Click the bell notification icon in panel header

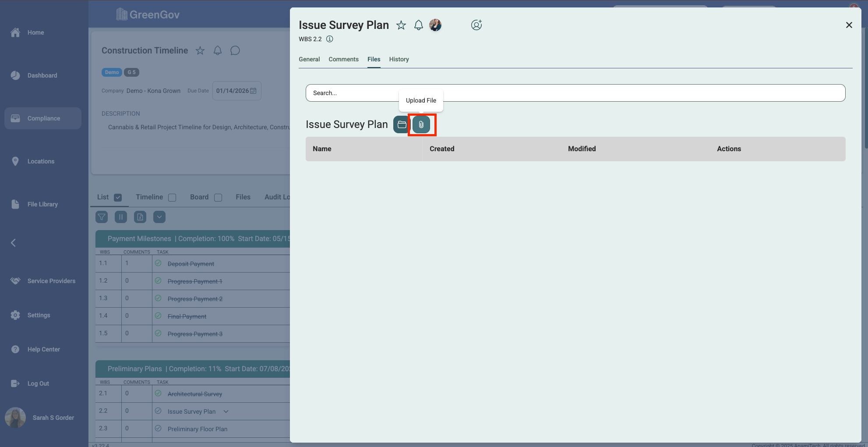[419, 25]
